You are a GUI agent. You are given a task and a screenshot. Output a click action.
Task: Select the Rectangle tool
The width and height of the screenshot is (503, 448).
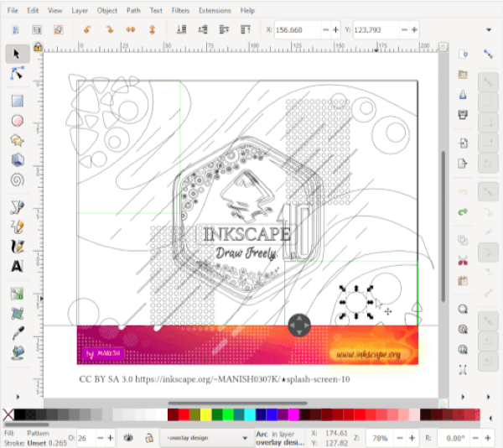tap(17, 101)
